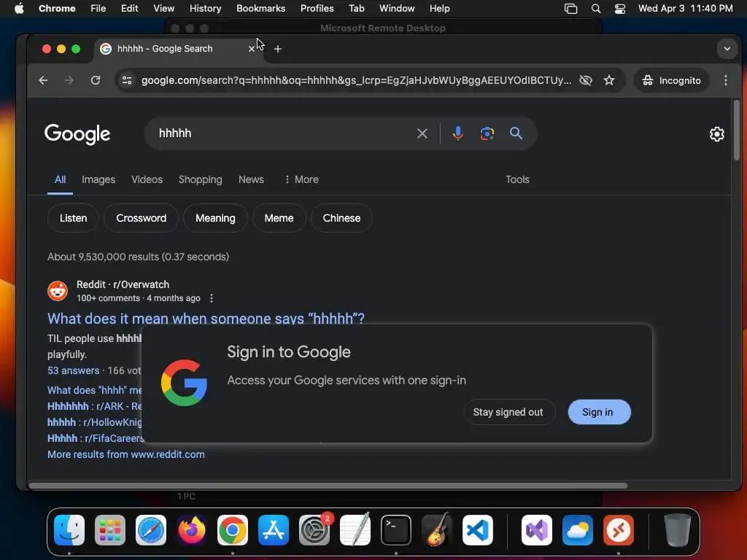Go back to the previous page
747x560 pixels.
click(43, 80)
